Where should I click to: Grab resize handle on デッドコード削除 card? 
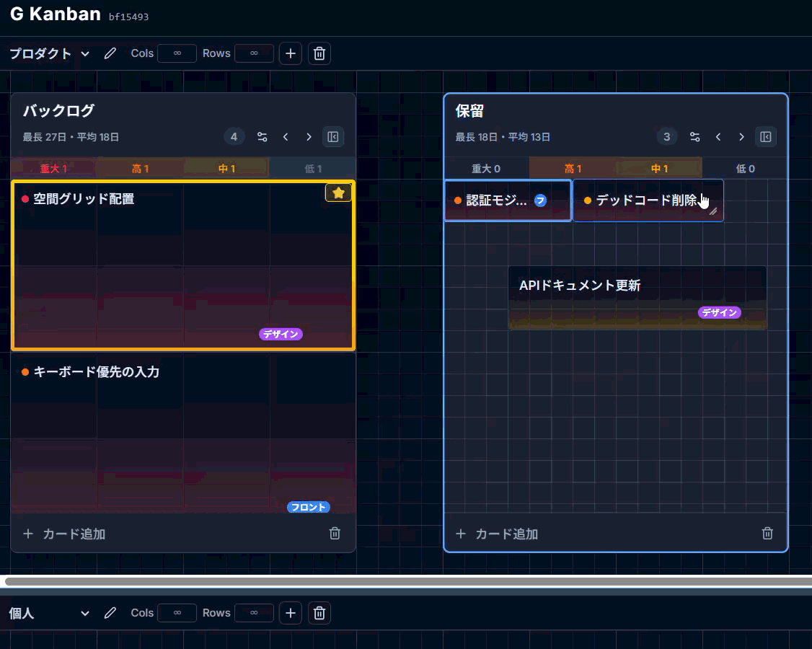(714, 211)
